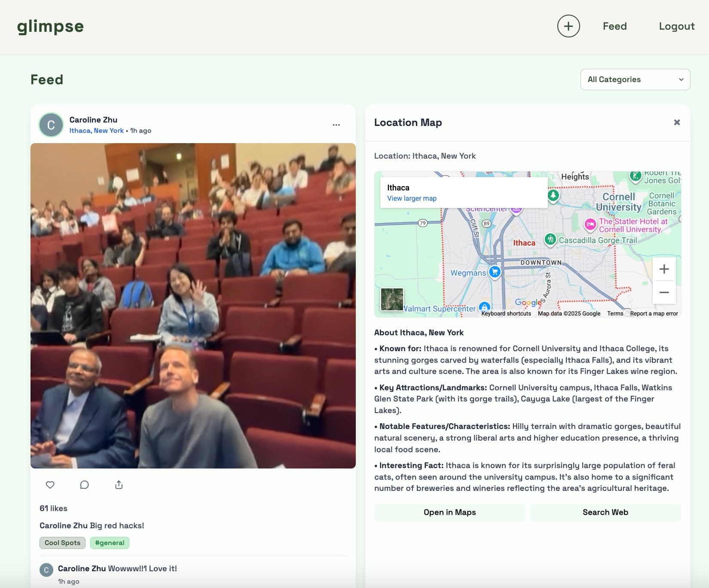Click the Cornell Botanic Gardens map label

(x=662, y=204)
